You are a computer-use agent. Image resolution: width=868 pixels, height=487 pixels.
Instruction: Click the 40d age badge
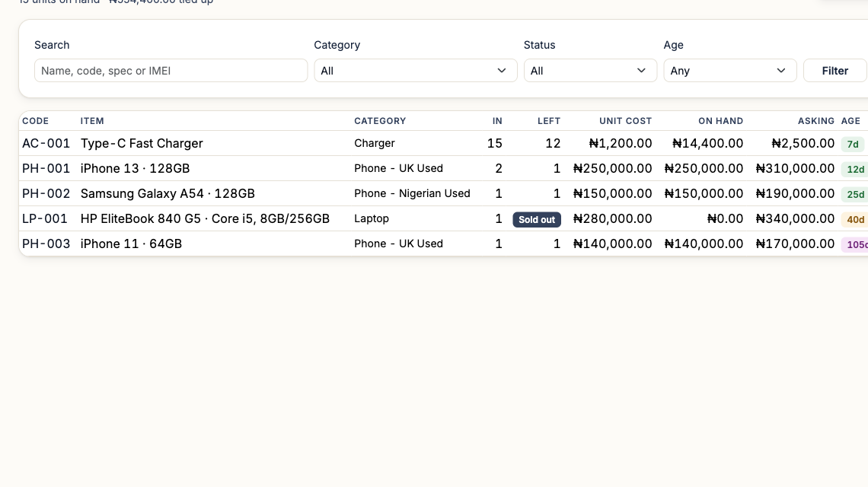tap(855, 220)
